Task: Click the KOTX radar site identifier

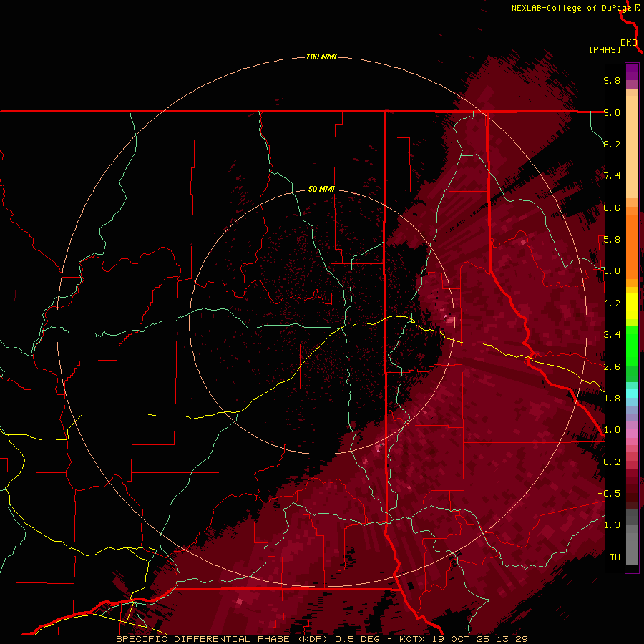Action: (413, 639)
